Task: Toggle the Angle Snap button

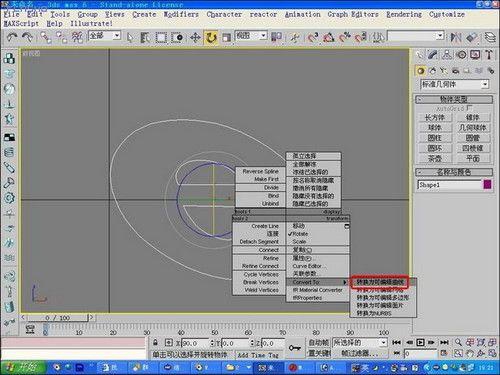Action: (x=328, y=37)
